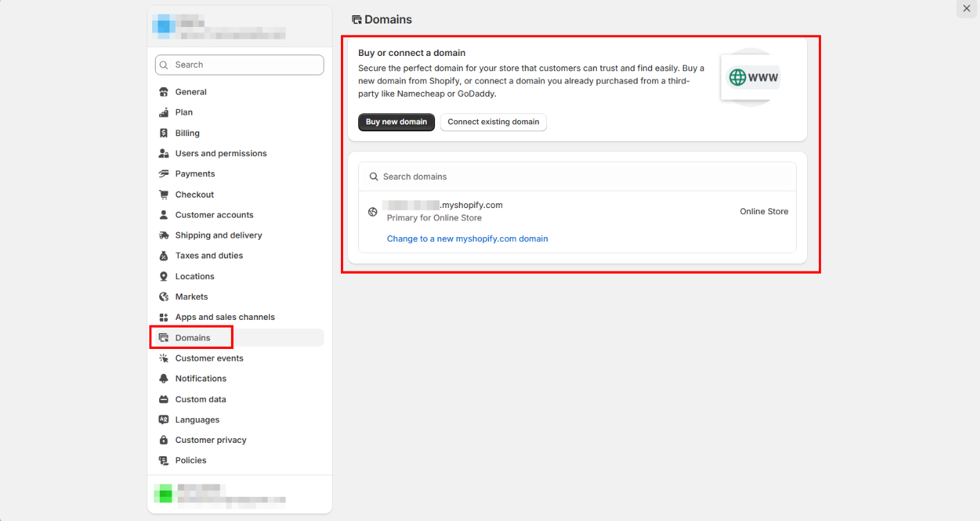Image resolution: width=980 pixels, height=521 pixels.
Task: Open Users and permissions settings
Action: [221, 153]
